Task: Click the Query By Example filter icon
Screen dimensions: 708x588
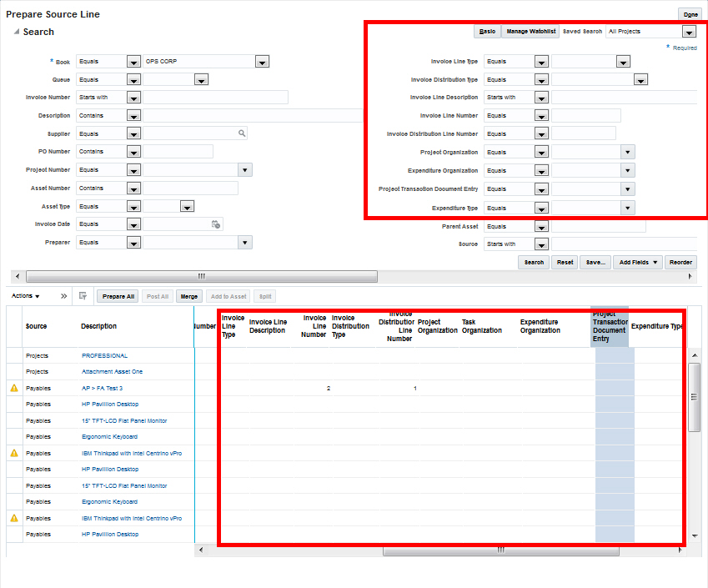Action: tap(83, 296)
